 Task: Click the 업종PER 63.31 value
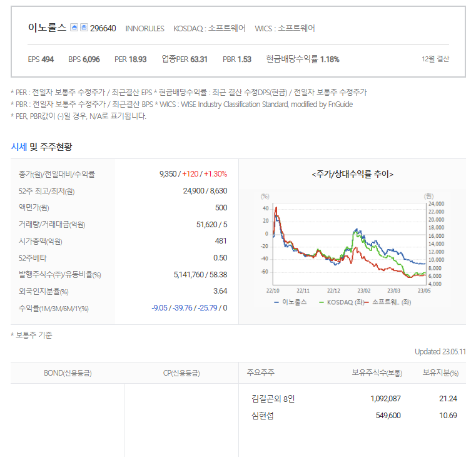[x=185, y=59]
